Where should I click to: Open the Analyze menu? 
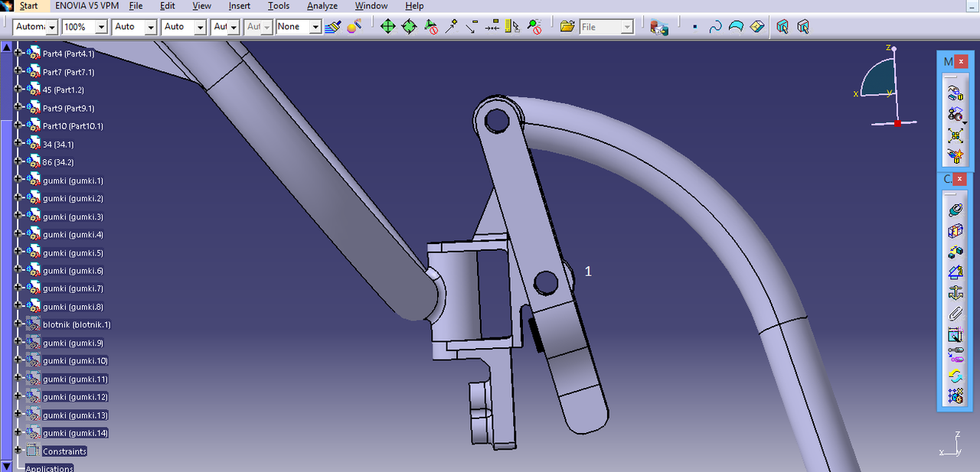coord(322,6)
